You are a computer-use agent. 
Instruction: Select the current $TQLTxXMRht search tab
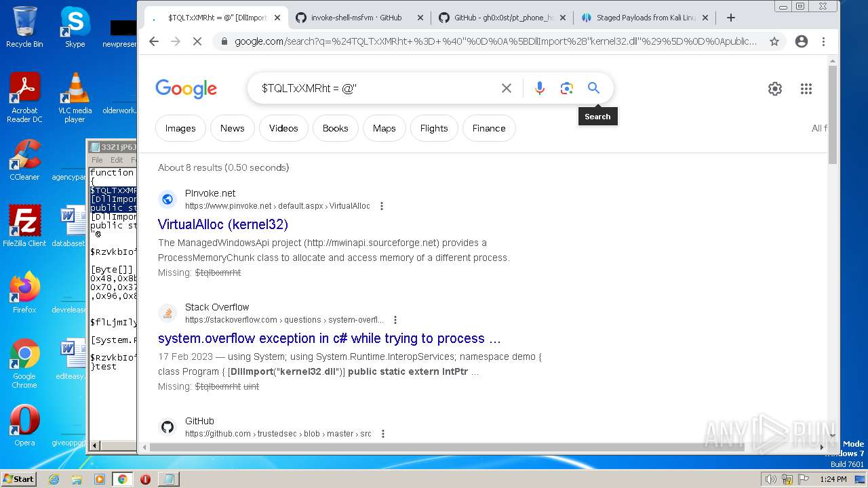pos(216,18)
